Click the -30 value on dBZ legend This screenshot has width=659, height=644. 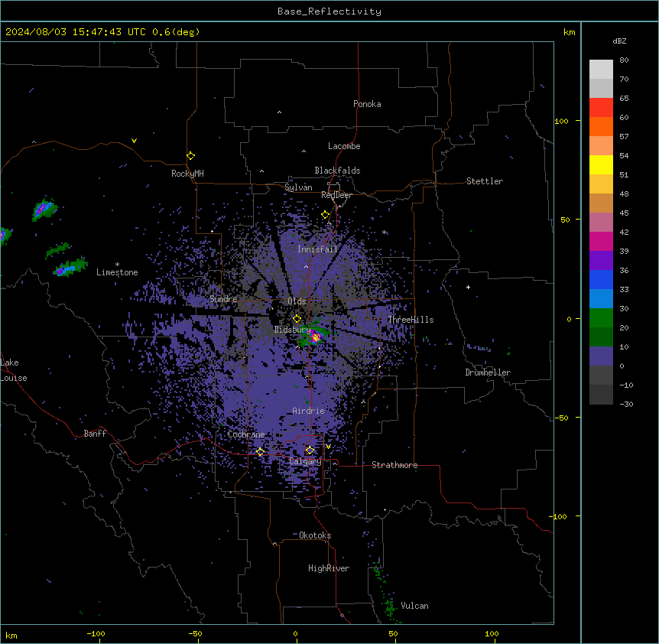tap(626, 404)
